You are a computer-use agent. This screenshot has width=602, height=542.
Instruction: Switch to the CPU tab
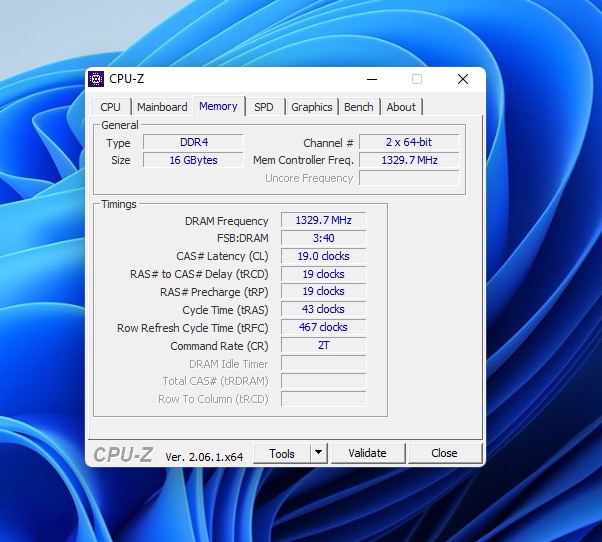click(110, 107)
